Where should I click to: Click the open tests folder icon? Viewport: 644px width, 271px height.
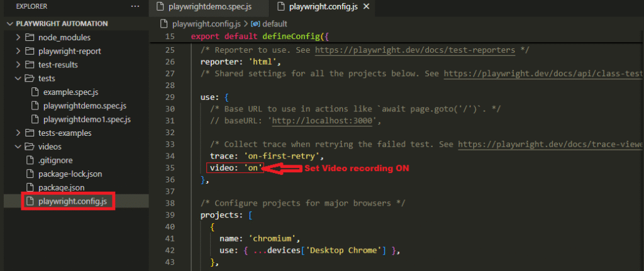tap(29, 78)
